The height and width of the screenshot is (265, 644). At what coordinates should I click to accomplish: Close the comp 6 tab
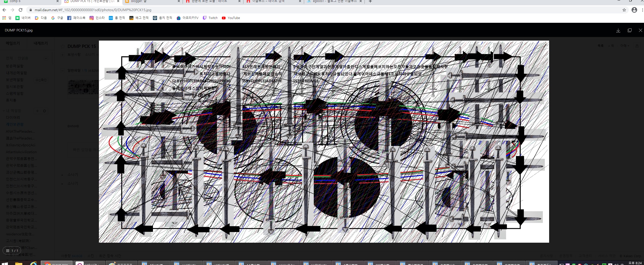[x=57, y=1]
